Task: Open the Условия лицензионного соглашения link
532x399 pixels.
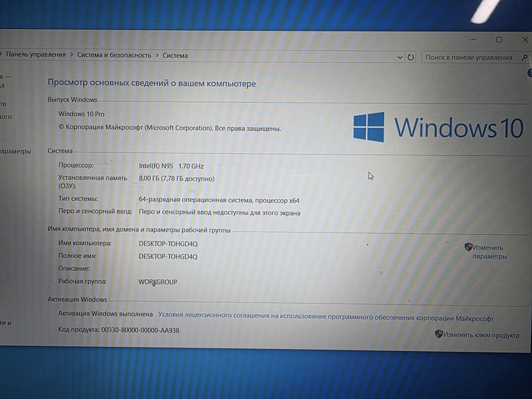Action: [326, 316]
